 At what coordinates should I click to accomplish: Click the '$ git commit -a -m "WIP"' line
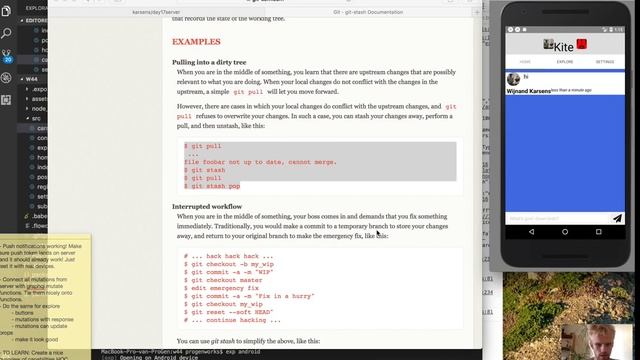(x=228, y=272)
